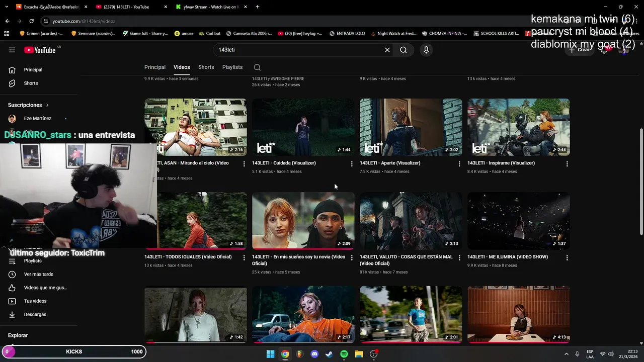
Task: Open the SCHOOL KILLS ARTI bookmark
Action: click(x=496, y=34)
